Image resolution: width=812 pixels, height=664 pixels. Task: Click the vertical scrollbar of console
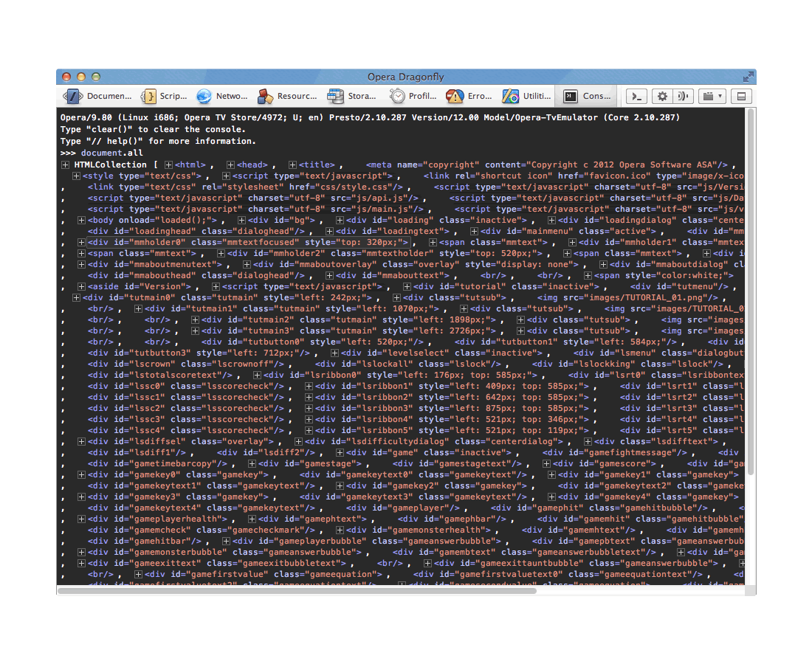click(x=750, y=295)
